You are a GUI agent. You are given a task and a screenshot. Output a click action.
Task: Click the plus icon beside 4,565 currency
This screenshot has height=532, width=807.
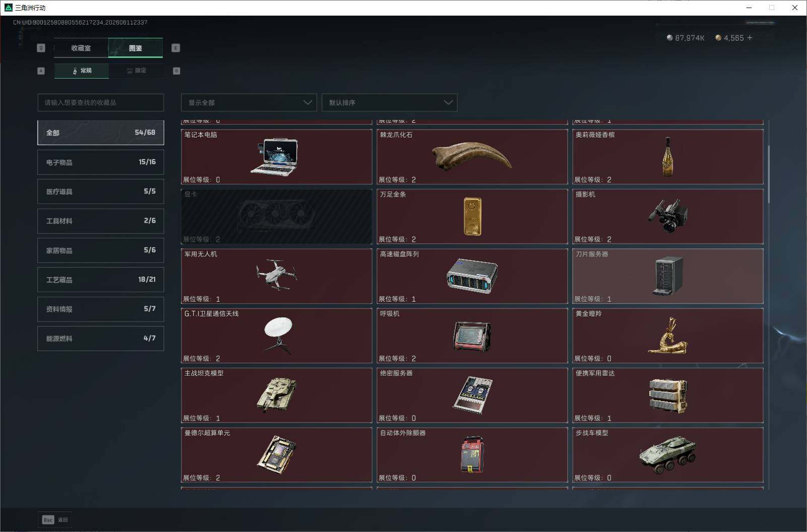pos(750,38)
